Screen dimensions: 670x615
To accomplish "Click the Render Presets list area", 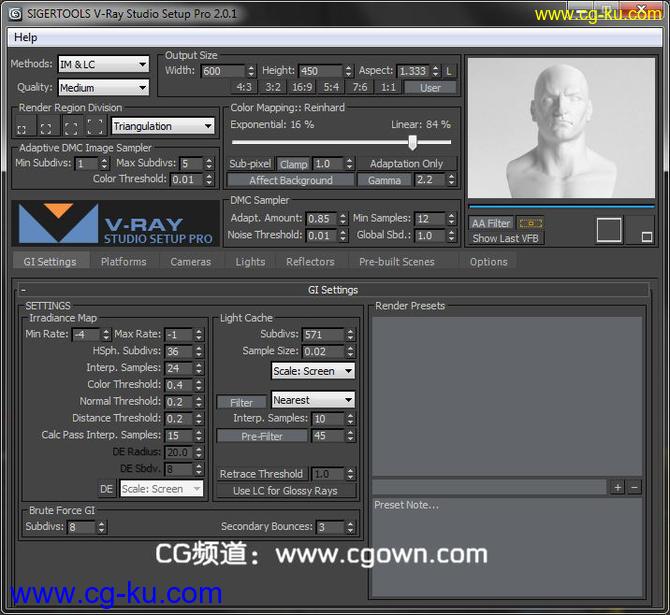I will pyautogui.click(x=507, y=396).
